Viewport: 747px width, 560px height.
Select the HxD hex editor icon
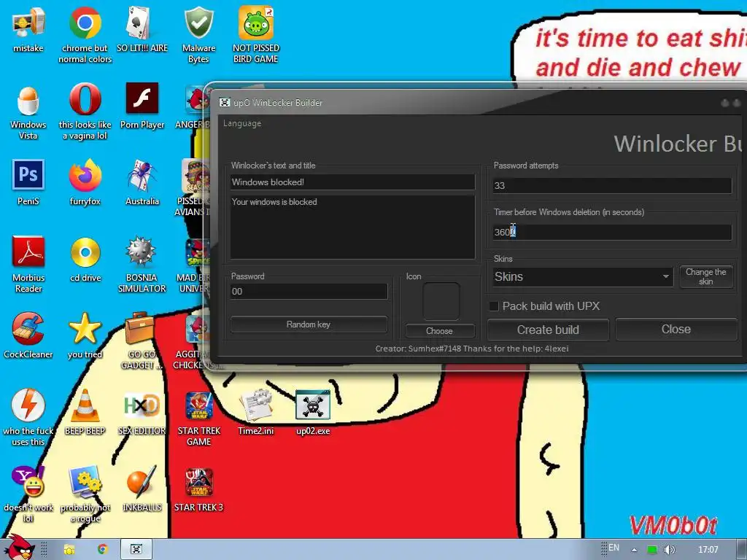click(x=142, y=405)
